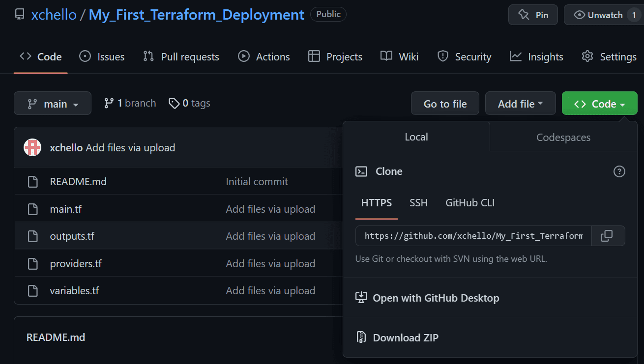Click Download ZIP
Screen dimensions: 644x364
(x=397, y=337)
